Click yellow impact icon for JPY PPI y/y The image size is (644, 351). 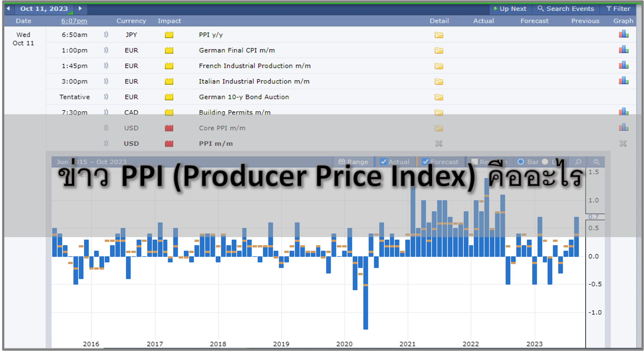click(169, 35)
